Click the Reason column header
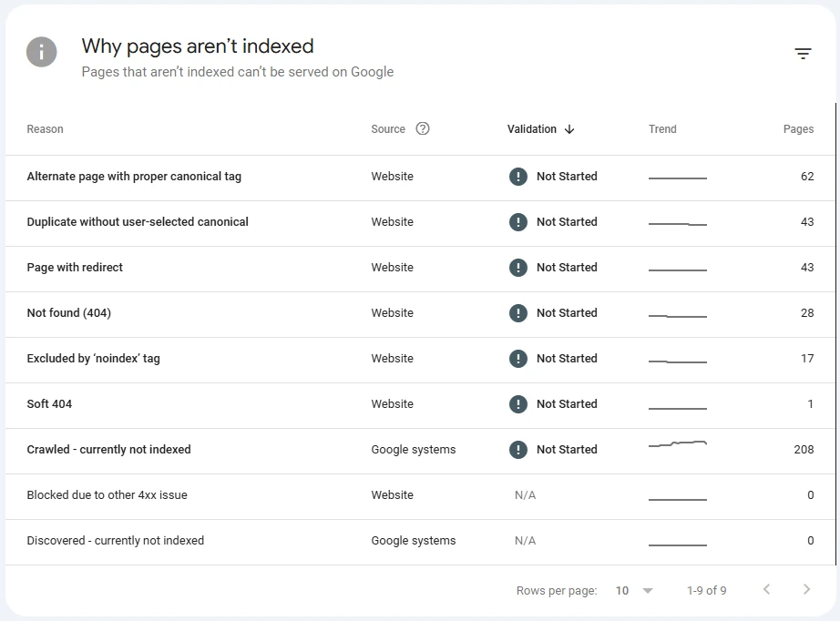This screenshot has height=621, width=840. click(45, 129)
